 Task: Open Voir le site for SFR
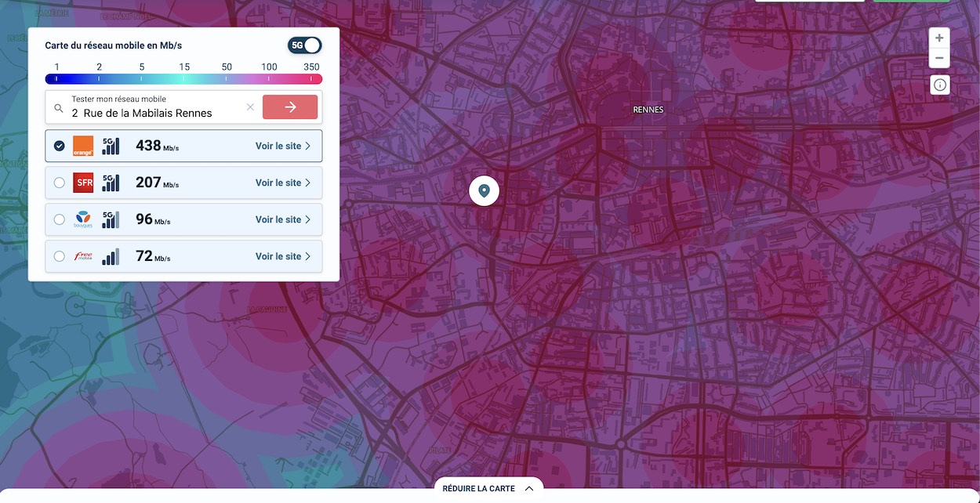pos(283,183)
